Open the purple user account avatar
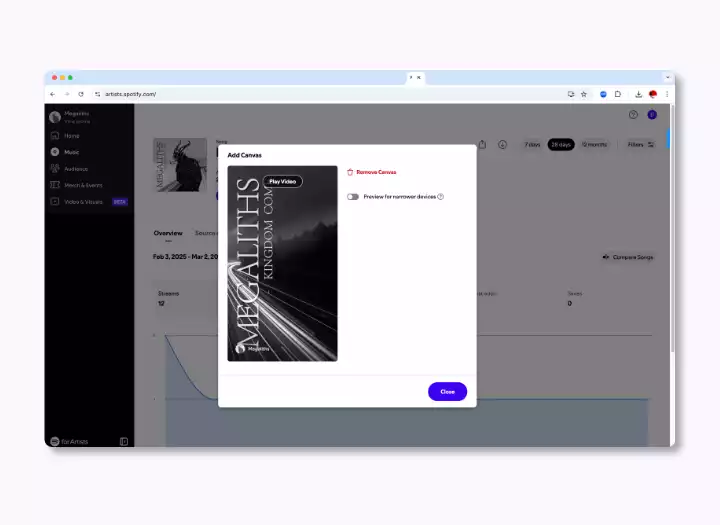 click(652, 115)
